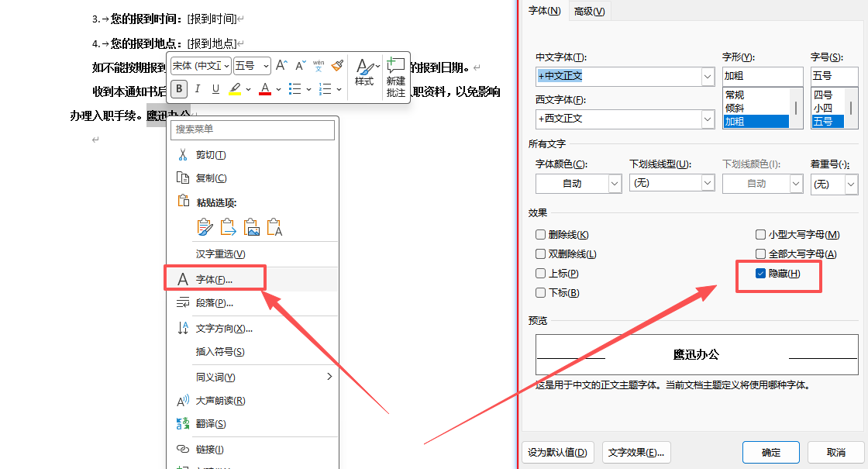Apply underline from the mini toolbar
This screenshot has width=868, height=469.
tap(215, 88)
